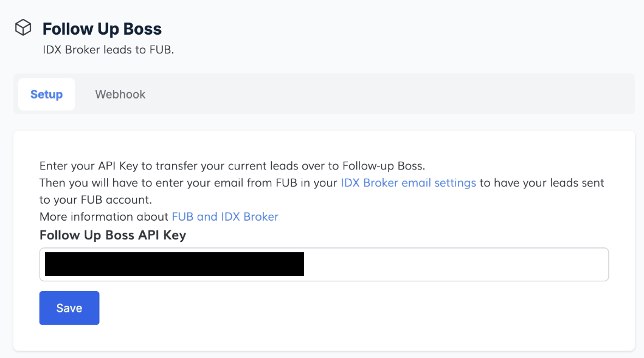Click the empty right side of the API Key field
Viewport: 644px width, 358px height.
click(456, 264)
